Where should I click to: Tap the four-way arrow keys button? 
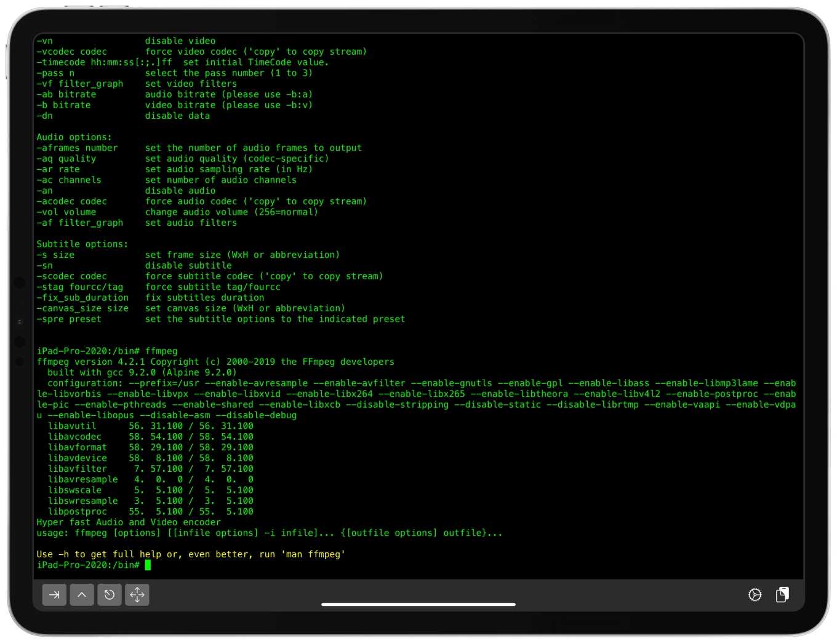pyautogui.click(x=137, y=595)
